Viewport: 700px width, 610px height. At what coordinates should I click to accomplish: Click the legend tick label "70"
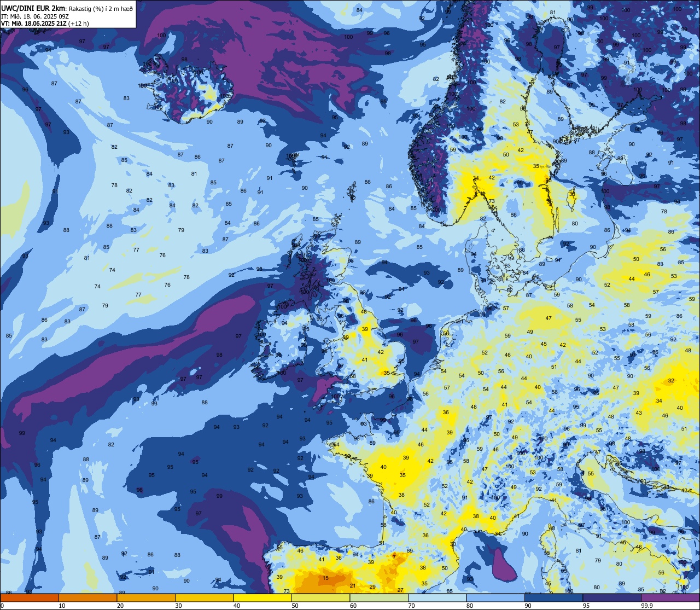click(x=411, y=606)
